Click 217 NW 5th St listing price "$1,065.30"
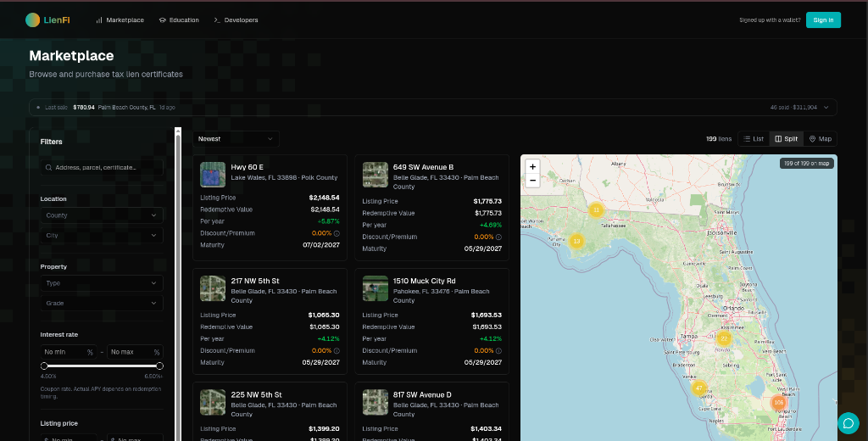This screenshot has width=868, height=441. click(x=324, y=315)
